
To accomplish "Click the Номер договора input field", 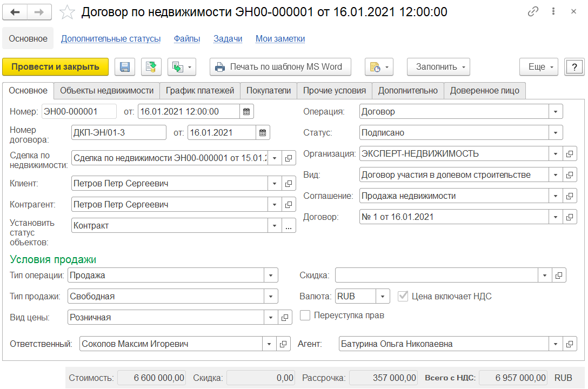I will tap(118, 133).
